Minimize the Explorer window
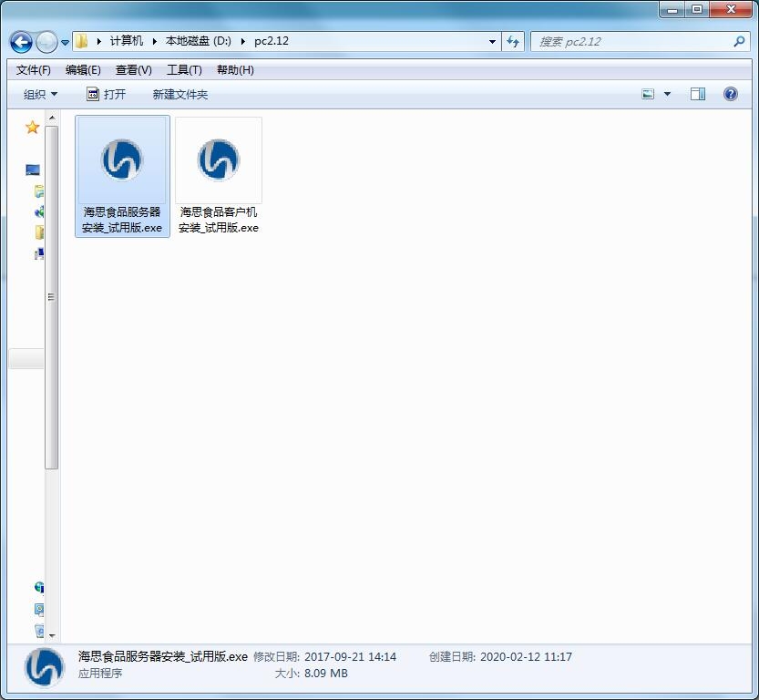Viewport: 759px width, 700px height. [x=672, y=10]
